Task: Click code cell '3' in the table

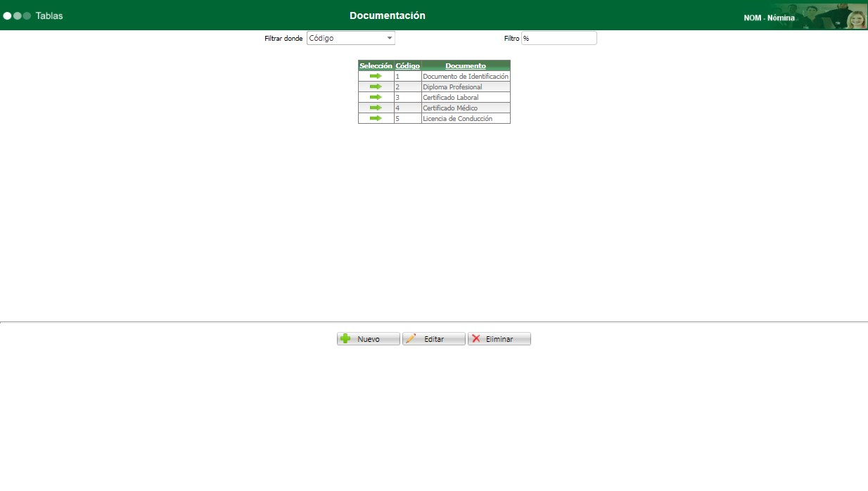Action: click(408, 97)
